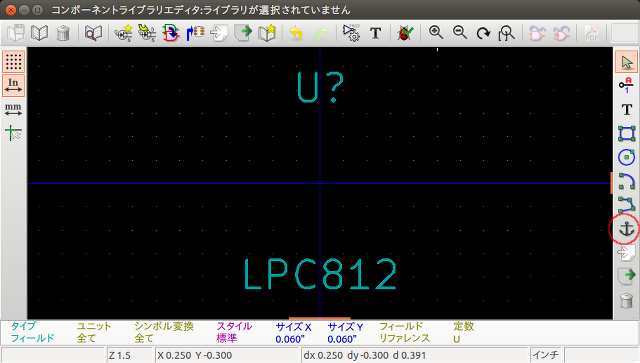Create new component icon with star
Screen dimensions: 640x363
[x=123, y=33]
